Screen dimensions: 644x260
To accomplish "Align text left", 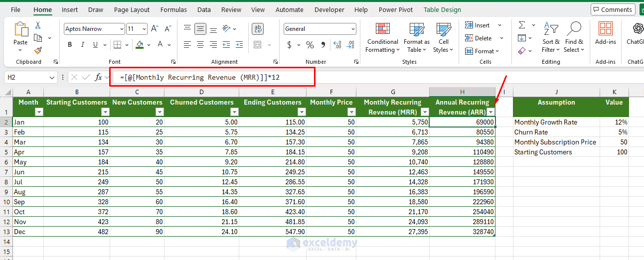I will [187, 45].
